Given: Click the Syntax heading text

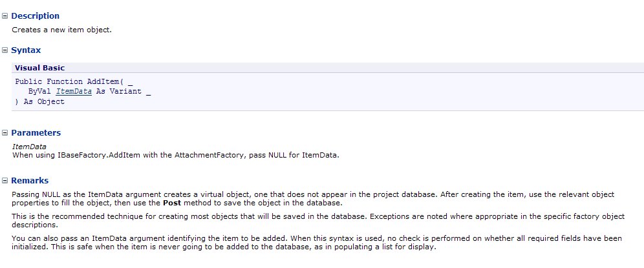Looking at the screenshot, I should tap(26, 50).
